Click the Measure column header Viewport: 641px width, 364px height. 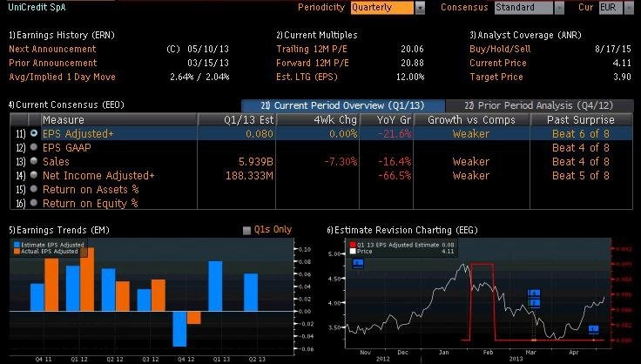(x=119, y=119)
